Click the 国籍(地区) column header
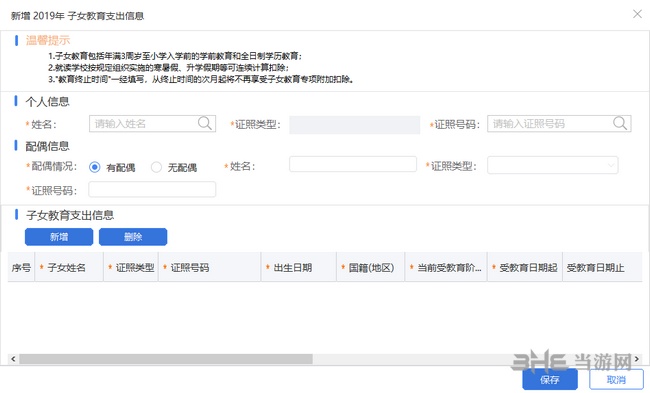The width and height of the screenshot is (650, 393). click(371, 267)
